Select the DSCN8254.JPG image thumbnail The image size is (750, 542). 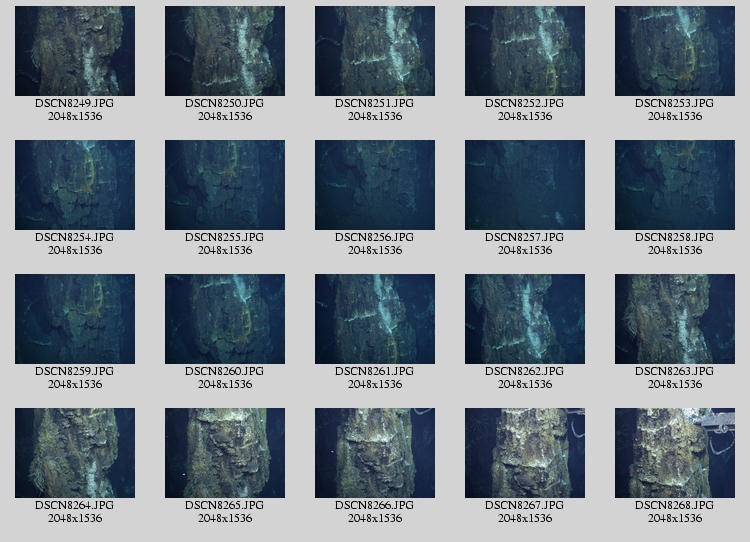point(74,185)
